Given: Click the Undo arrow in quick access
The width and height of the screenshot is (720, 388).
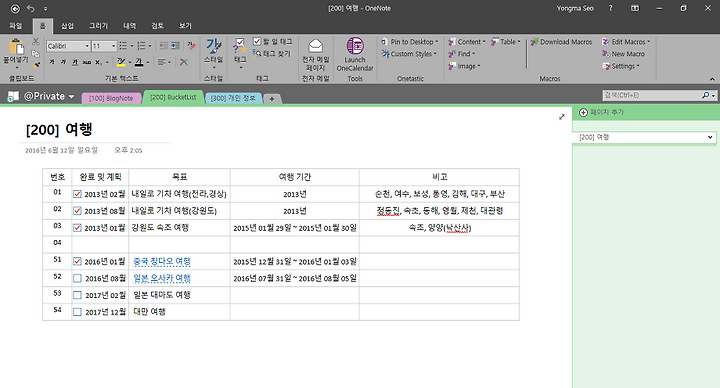Looking at the screenshot, I should [x=31, y=8].
